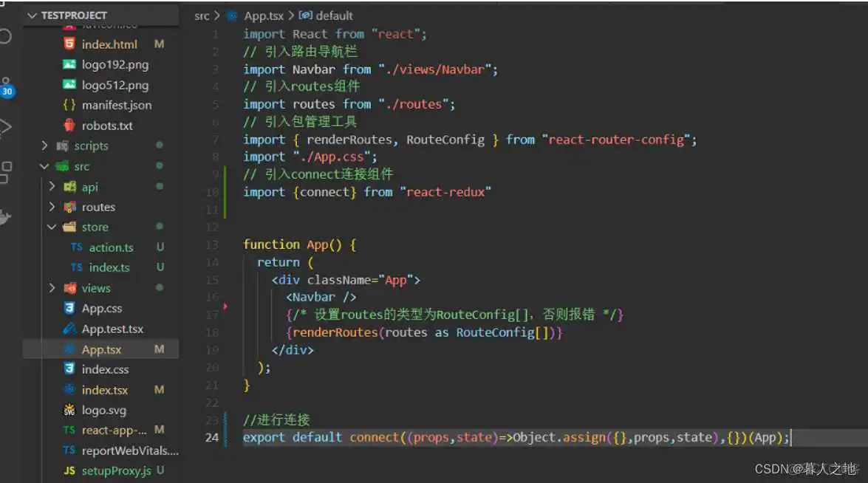Click the React icon on the App.tsx tab

[x=234, y=15]
